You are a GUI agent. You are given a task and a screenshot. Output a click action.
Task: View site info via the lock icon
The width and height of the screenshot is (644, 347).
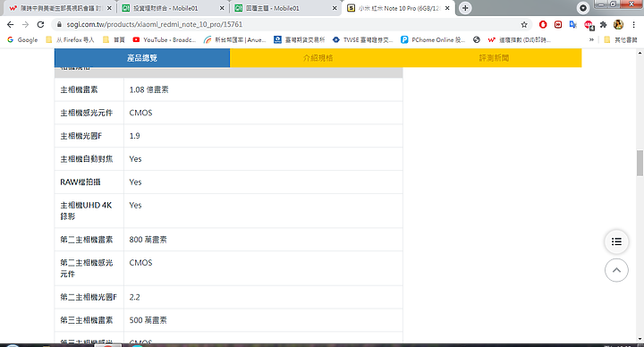(x=59, y=25)
